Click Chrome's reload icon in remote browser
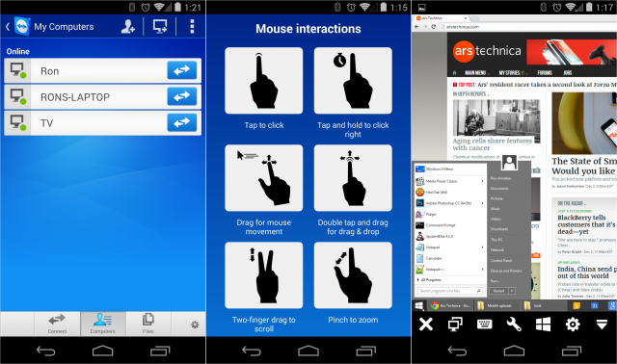 pyautogui.click(x=433, y=27)
